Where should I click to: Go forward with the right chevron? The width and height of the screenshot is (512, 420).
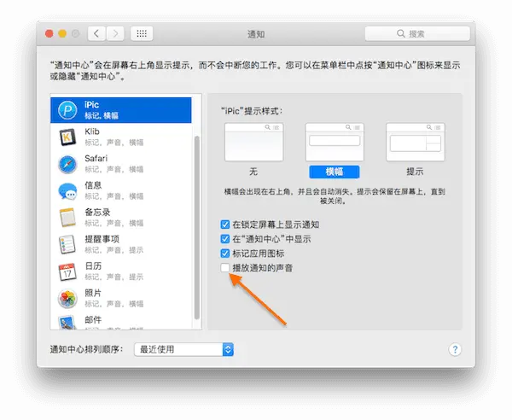[115, 33]
